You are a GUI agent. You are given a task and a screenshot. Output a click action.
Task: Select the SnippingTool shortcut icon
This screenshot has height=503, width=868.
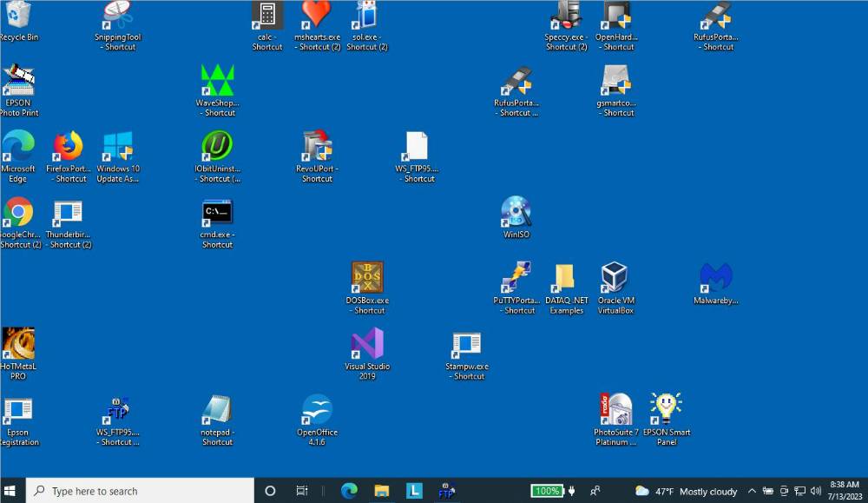point(117,25)
